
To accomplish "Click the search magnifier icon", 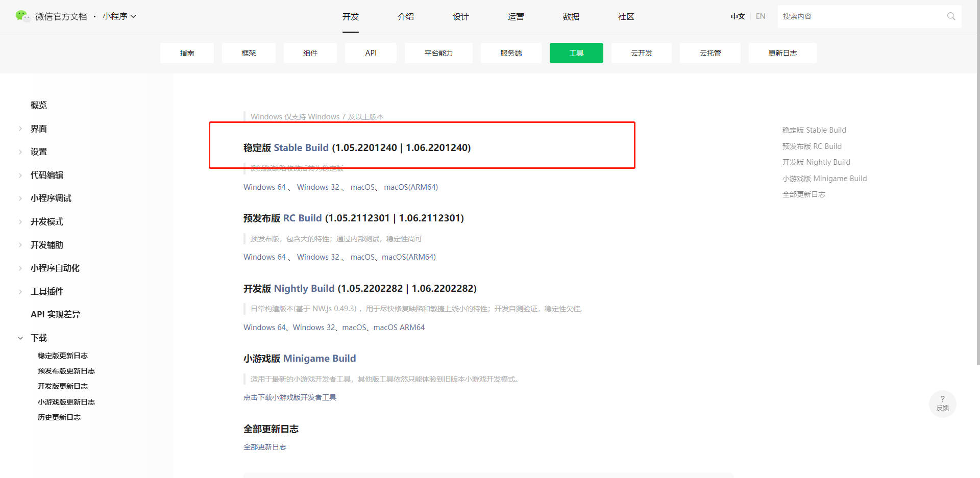I will 951,16.
